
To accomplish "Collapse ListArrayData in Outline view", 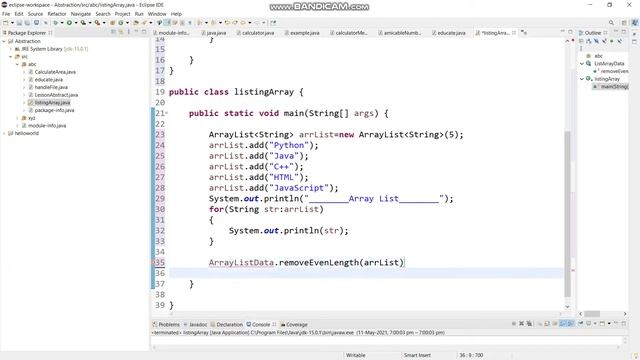I will (x=582, y=64).
